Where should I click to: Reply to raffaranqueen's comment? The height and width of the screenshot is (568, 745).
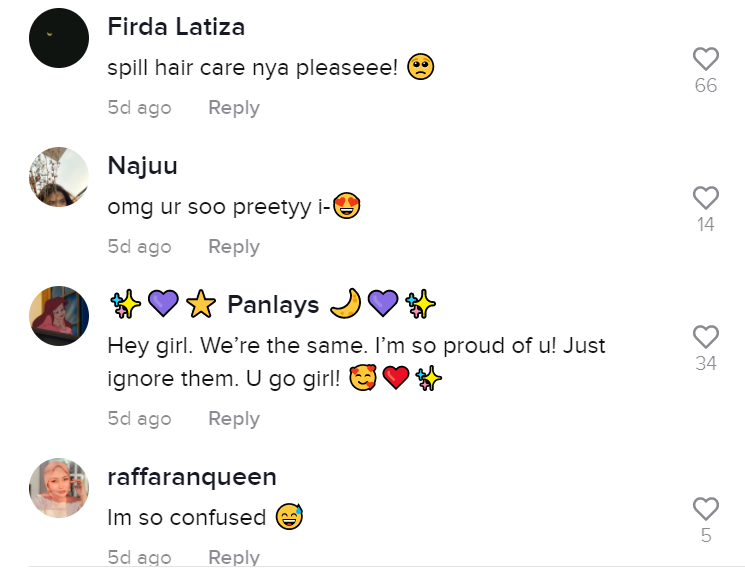point(233,557)
